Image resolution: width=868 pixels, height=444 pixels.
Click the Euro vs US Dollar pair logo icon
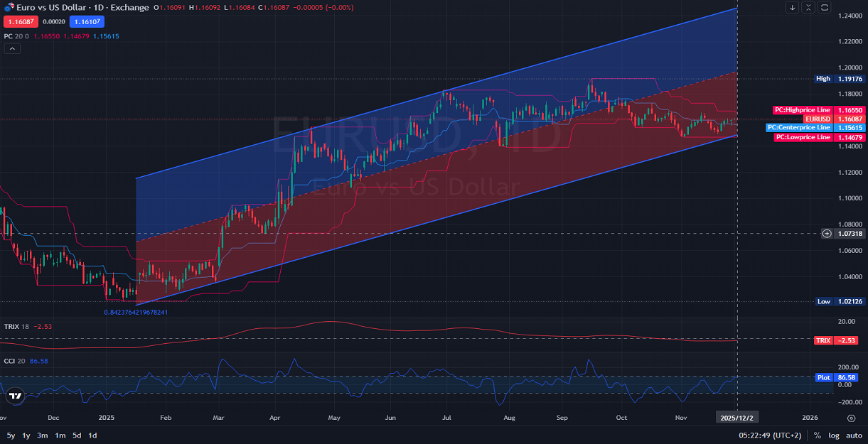9,7
